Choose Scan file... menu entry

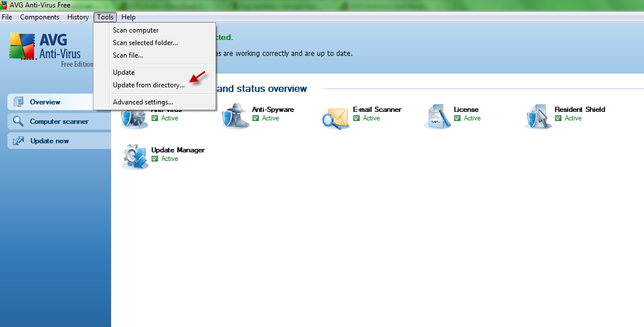click(154, 55)
